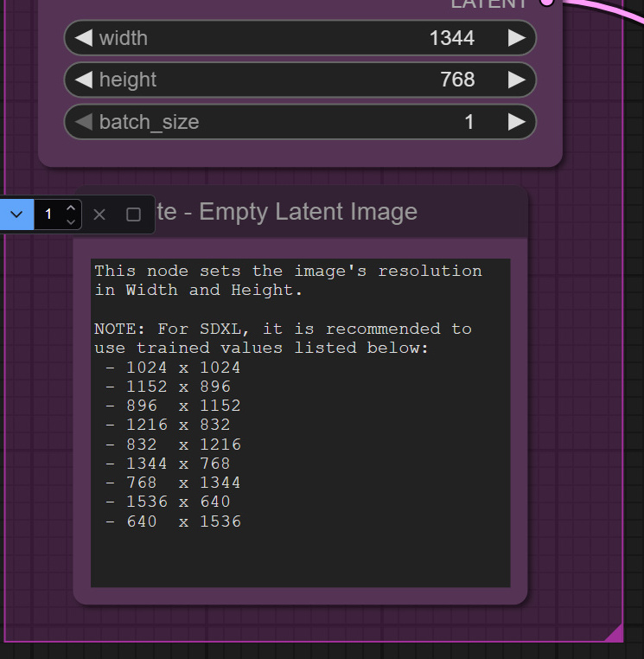Increase batch_size with right arrow
Screen dimensions: 644x659
tap(517, 122)
